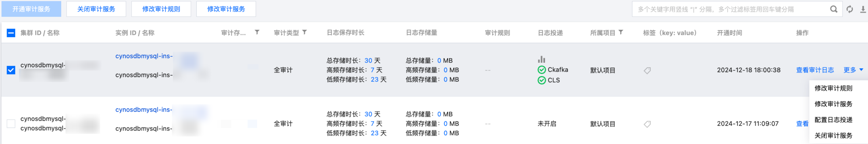The image size is (868, 144).
Task: Click the second row tag edit icon
Action: pyautogui.click(x=647, y=124)
